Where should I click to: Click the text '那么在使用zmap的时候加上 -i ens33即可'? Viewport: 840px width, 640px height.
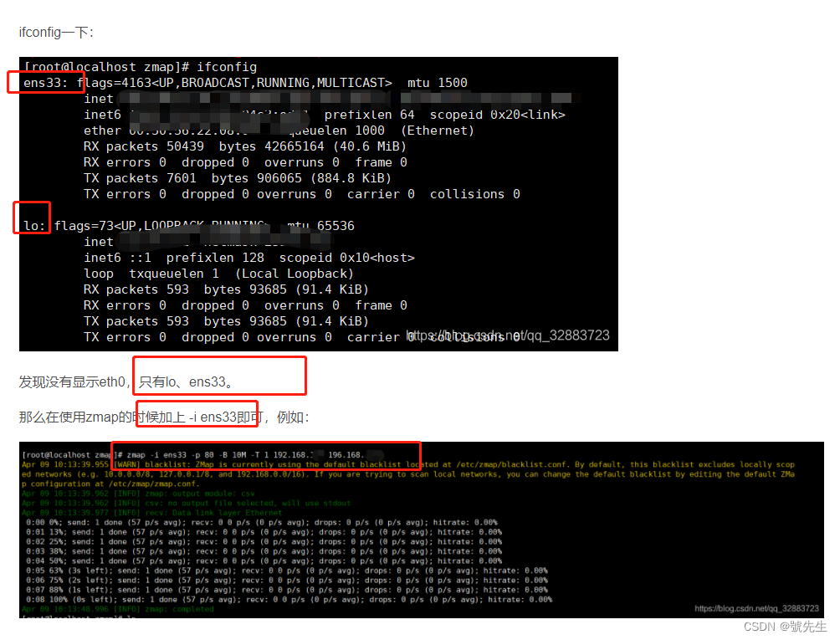coord(141,417)
